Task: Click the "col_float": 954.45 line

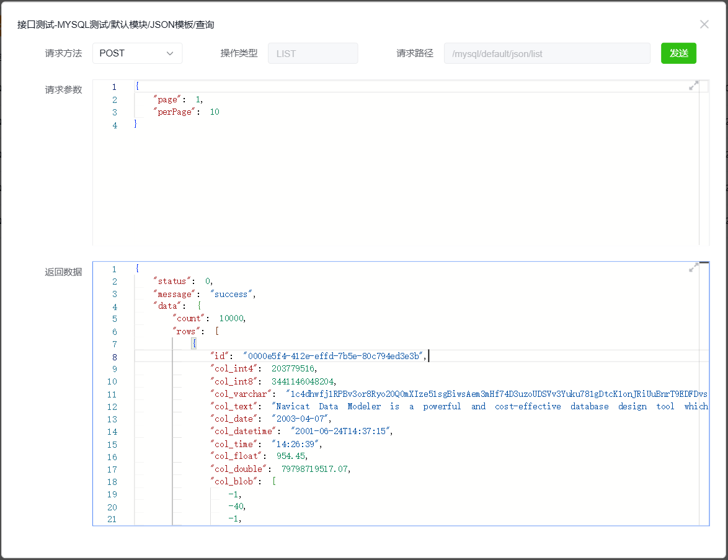Action: pos(259,456)
